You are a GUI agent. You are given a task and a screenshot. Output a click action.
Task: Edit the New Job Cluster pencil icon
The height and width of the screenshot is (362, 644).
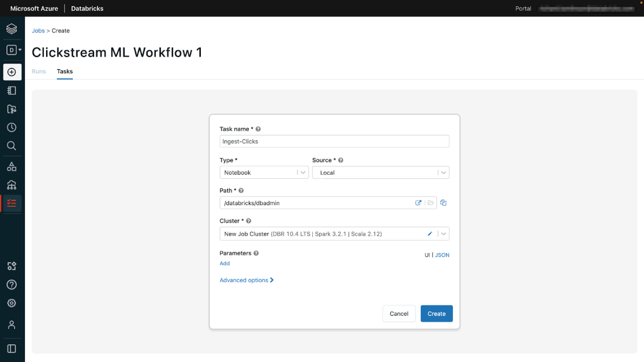(429, 234)
